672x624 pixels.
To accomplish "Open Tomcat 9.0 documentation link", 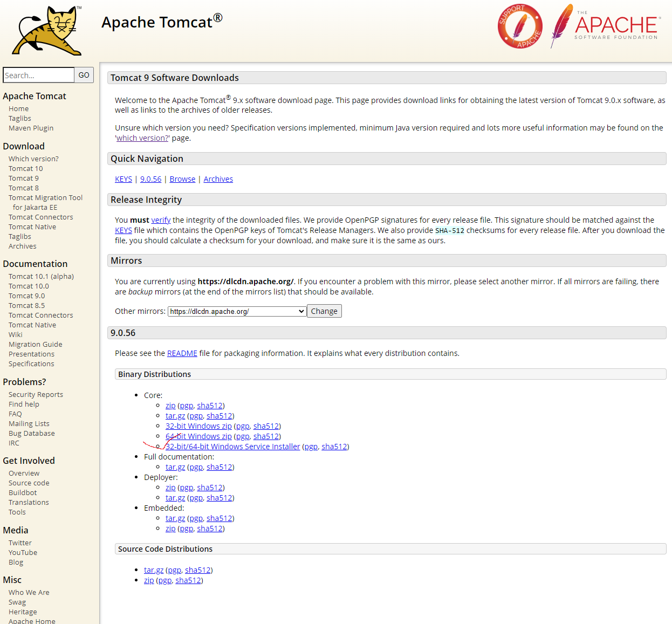I will pyautogui.click(x=26, y=296).
